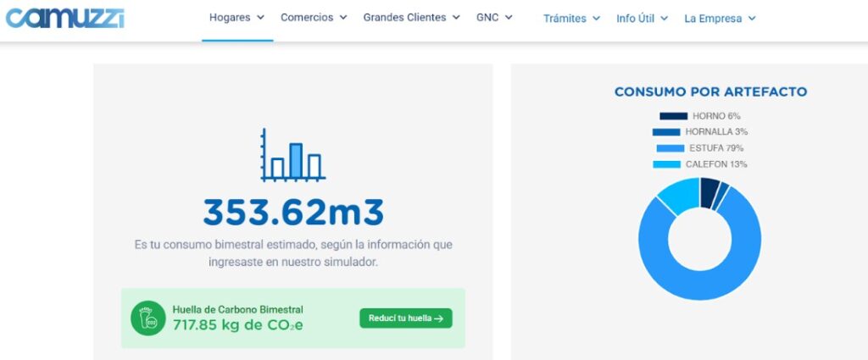The height and width of the screenshot is (360, 868).
Task: Open the Info Útil menu
Action: coord(643,19)
